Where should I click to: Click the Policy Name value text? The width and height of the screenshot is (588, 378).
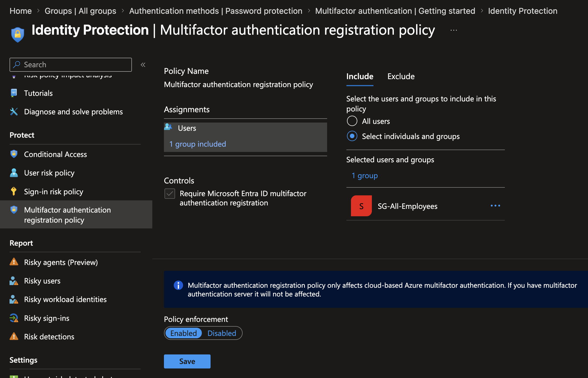(238, 84)
